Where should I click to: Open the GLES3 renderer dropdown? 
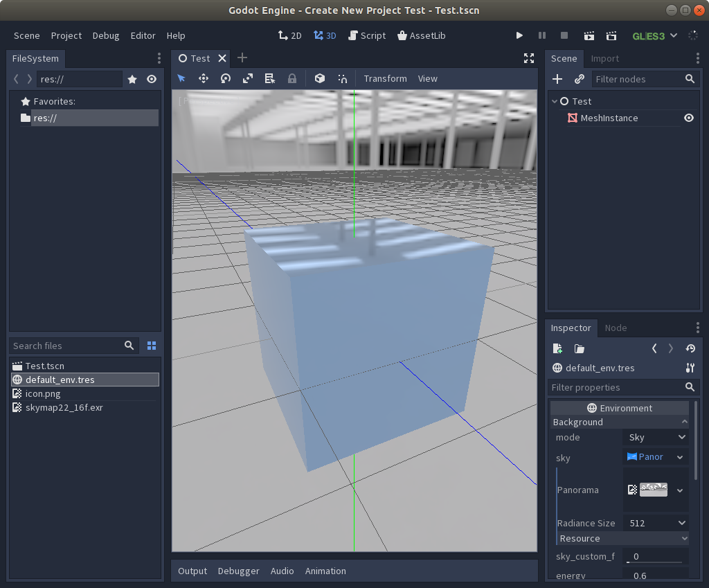(x=654, y=36)
